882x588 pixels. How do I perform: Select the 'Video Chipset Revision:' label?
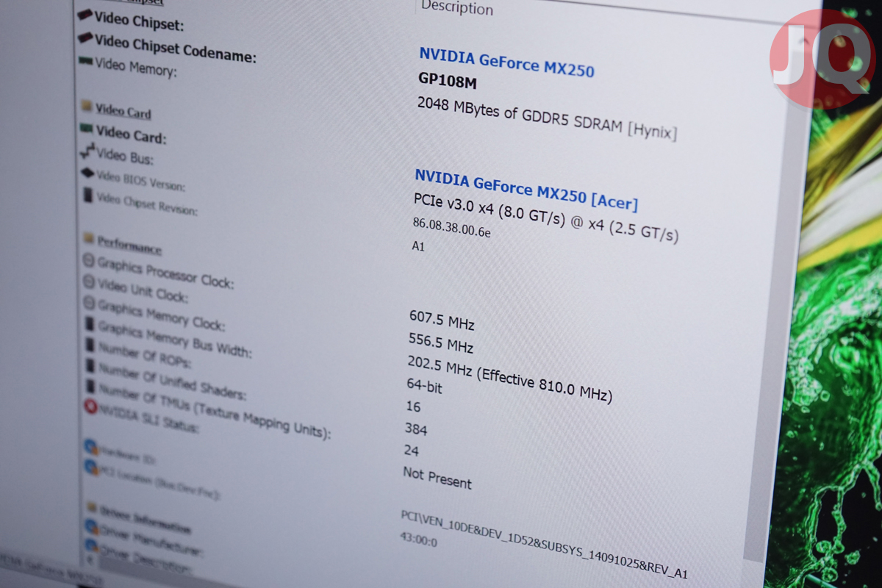(148, 203)
